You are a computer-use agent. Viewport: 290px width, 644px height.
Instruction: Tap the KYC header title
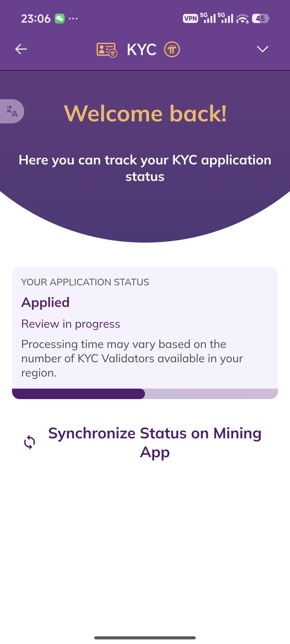tap(142, 50)
